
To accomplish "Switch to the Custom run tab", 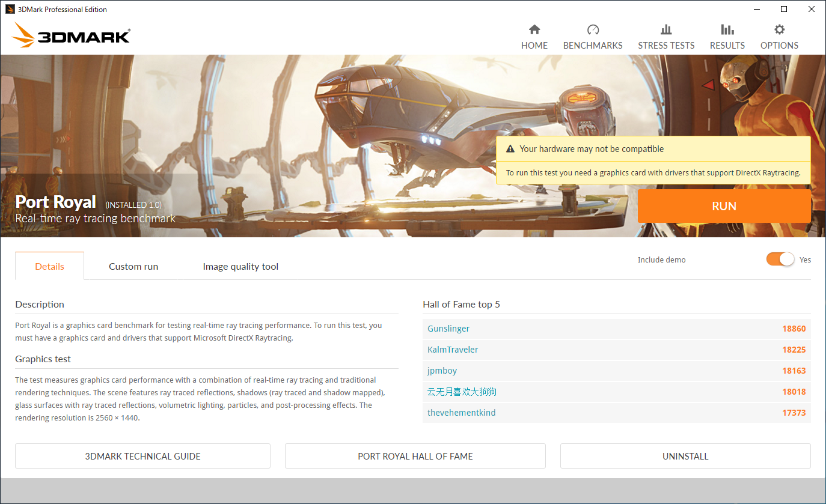I will click(133, 266).
